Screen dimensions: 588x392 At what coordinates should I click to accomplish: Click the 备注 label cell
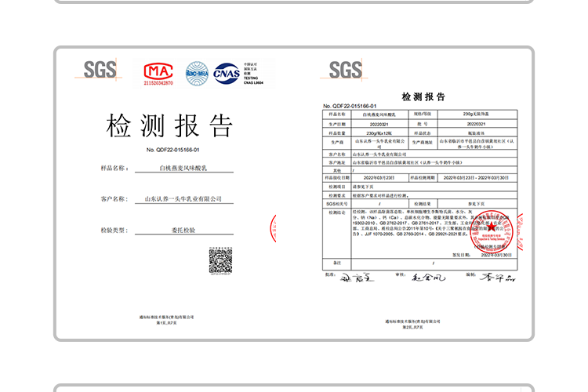[x=337, y=263]
